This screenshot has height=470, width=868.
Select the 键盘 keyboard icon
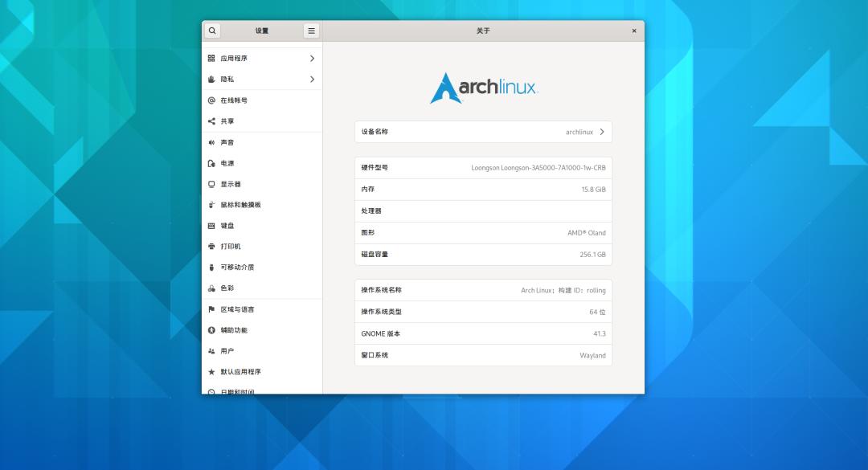[x=212, y=225]
